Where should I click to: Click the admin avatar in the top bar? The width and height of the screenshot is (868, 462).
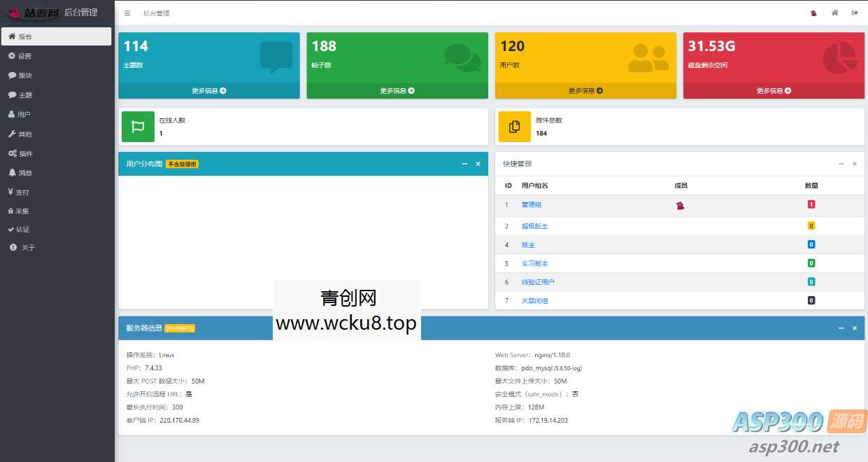pos(812,13)
